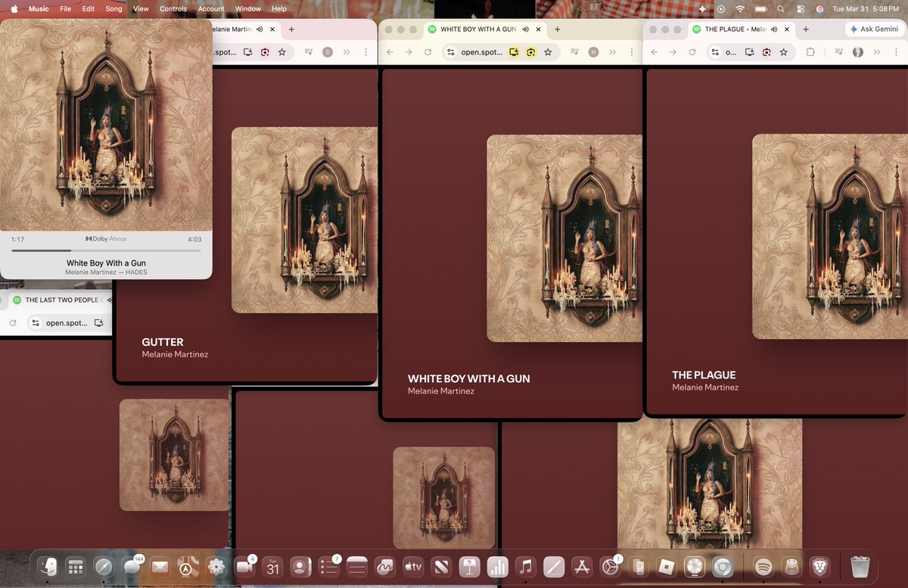Image resolution: width=908 pixels, height=588 pixels.
Task: Go back in THE PLAGUE window
Action: tap(655, 52)
